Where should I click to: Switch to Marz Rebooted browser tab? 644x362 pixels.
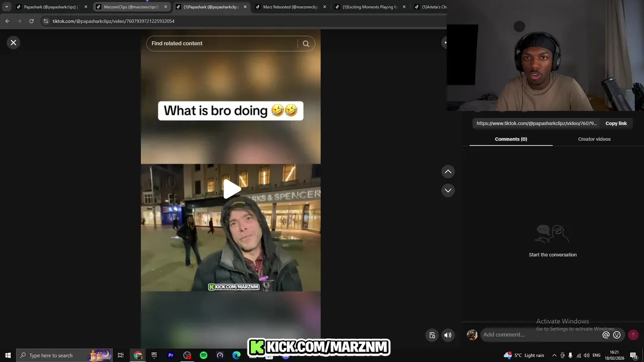[x=290, y=7]
